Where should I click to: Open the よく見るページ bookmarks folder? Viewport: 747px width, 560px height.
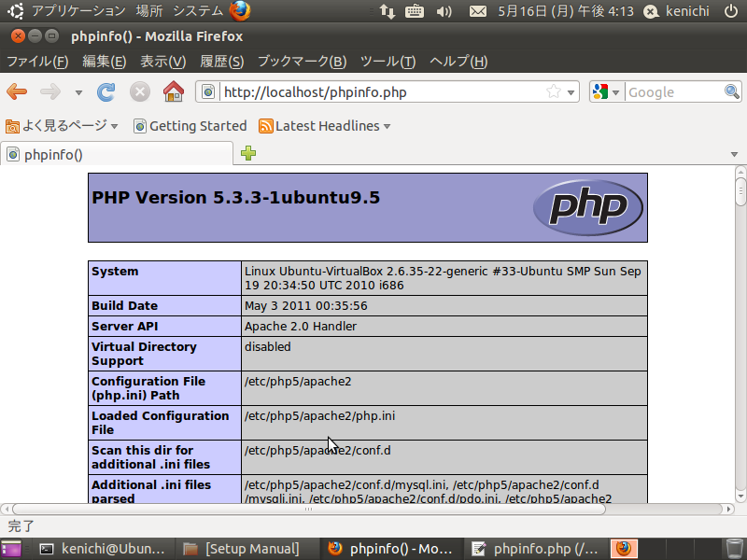click(62, 126)
